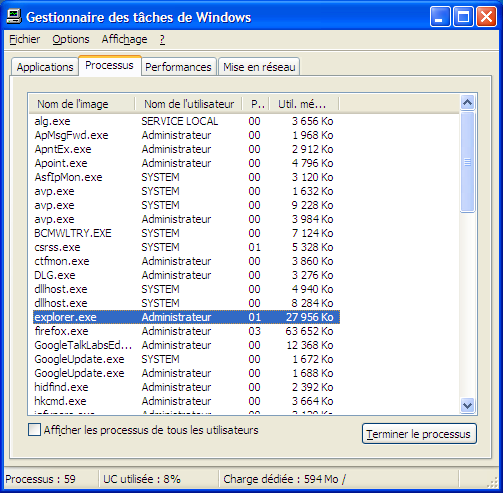Maximize the Gestionnaire des tâches window
The width and height of the screenshot is (503, 493).
tap(463, 16)
